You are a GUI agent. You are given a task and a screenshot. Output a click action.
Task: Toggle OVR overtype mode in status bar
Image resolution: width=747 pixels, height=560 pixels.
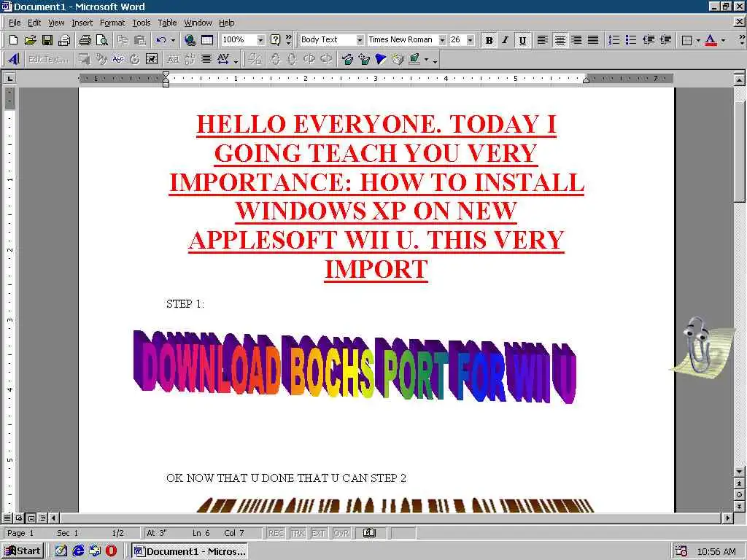click(341, 533)
